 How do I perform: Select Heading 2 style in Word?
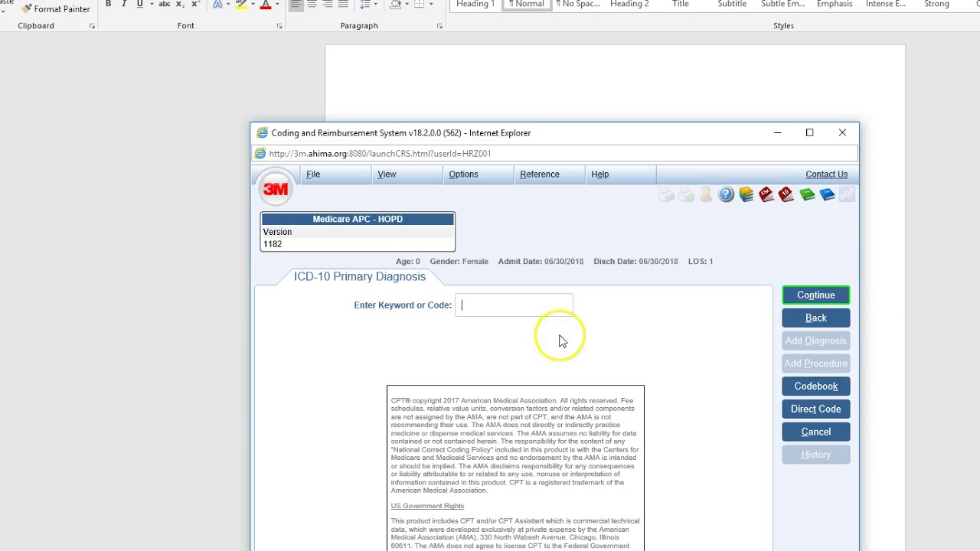click(629, 5)
